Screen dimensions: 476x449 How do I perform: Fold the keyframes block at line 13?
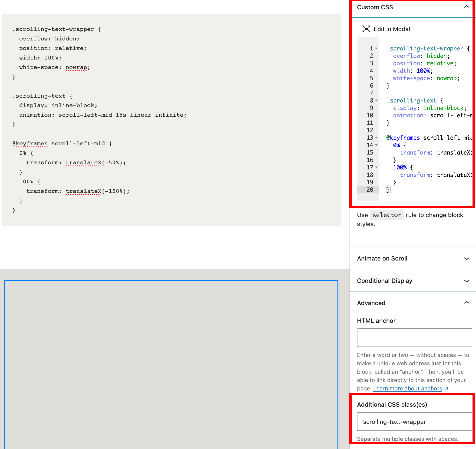(376, 138)
